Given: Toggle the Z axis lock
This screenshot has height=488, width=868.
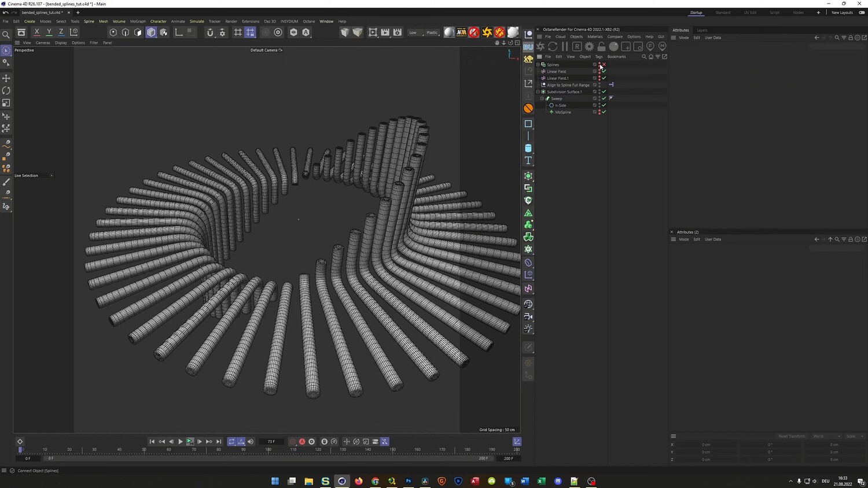Looking at the screenshot, I should click(x=61, y=32).
